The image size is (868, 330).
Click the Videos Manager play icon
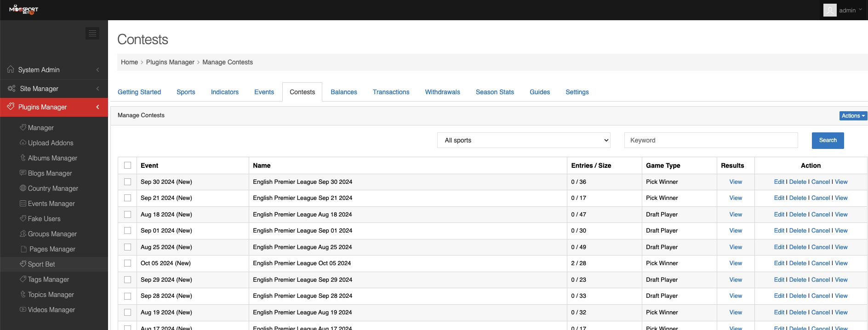point(23,309)
